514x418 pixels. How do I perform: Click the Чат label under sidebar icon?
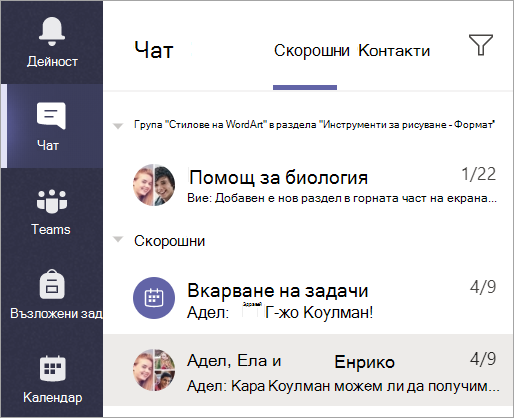point(48,146)
